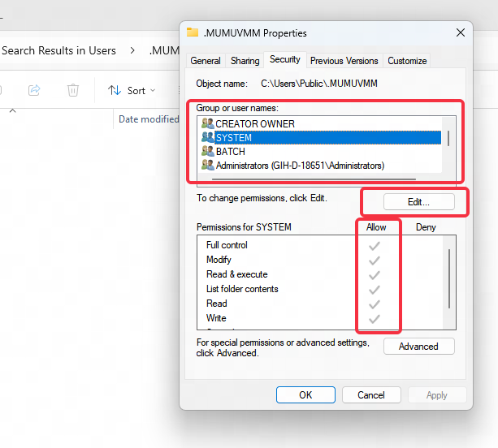498x448 pixels.
Task: Click the breadcrumb chevron after Search Results in Users
Action: point(133,50)
